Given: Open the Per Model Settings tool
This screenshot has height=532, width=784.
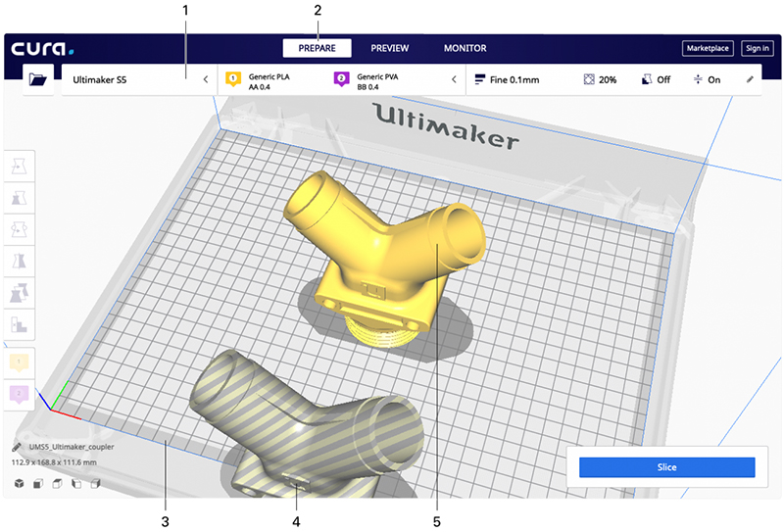Looking at the screenshot, I should (x=20, y=292).
